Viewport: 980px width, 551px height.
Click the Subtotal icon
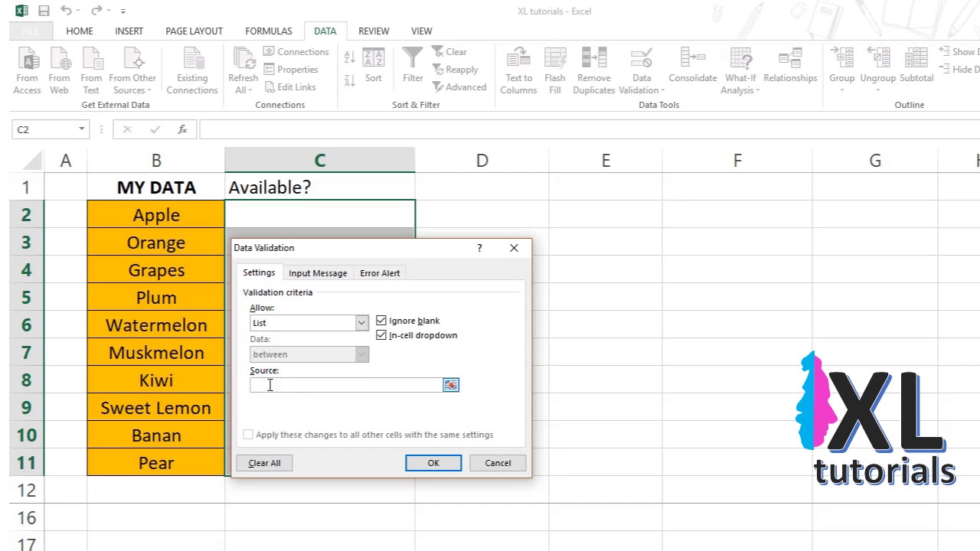916,60
